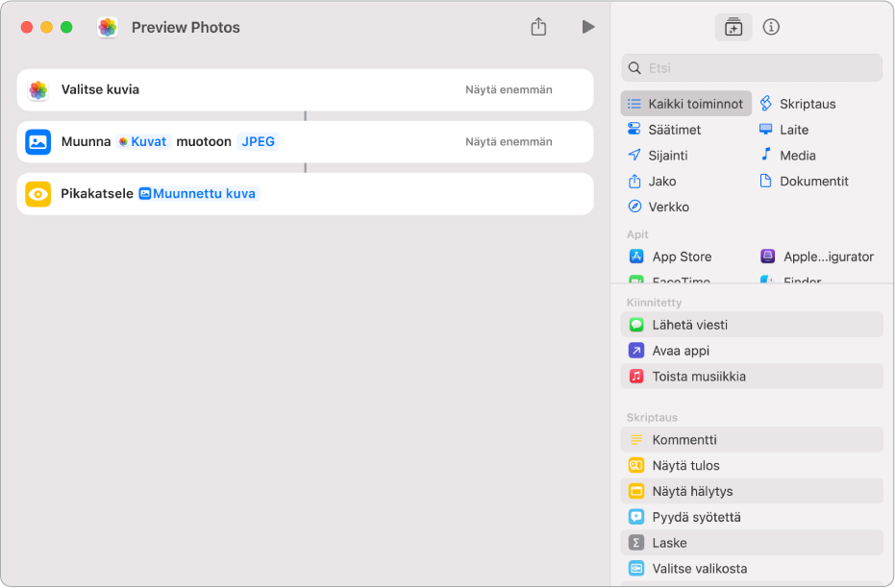
Task: Click the Kuvat variable token
Action: point(143,141)
